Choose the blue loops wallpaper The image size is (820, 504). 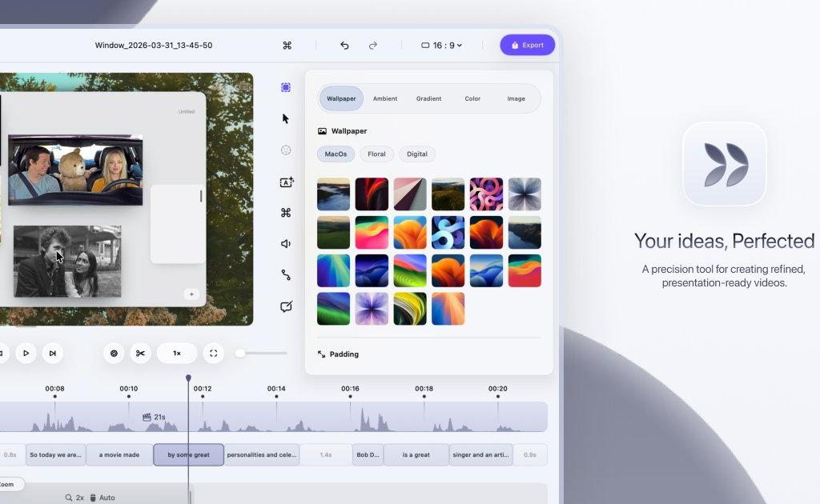click(x=448, y=233)
